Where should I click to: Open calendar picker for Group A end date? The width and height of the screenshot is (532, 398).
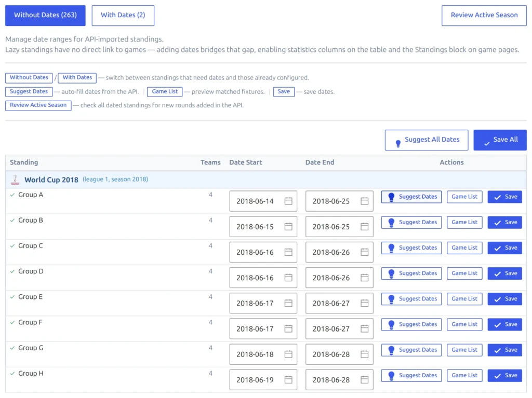coord(364,201)
